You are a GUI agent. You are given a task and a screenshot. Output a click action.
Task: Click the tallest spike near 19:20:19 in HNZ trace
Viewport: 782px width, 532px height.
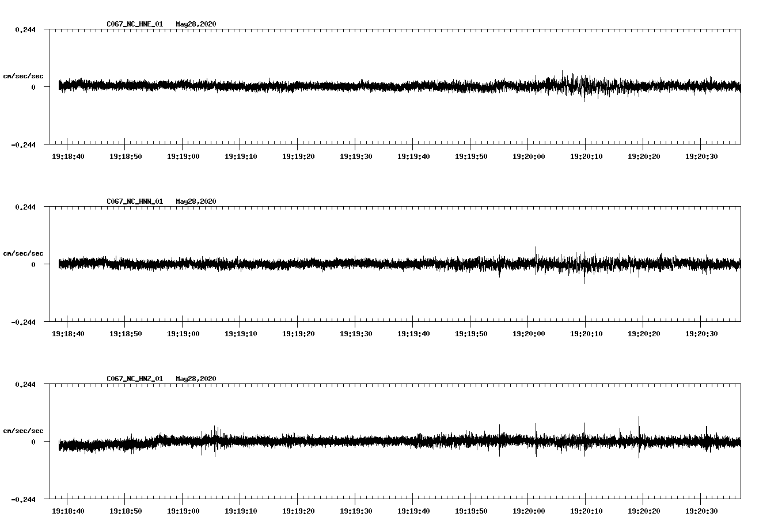(x=639, y=426)
